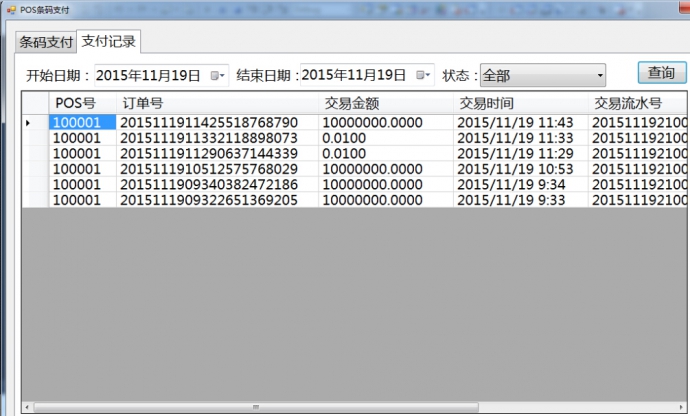Select amount 10000000.0000 in the 11:43 row
Viewport: 690px width, 416px height.
pyautogui.click(x=372, y=122)
